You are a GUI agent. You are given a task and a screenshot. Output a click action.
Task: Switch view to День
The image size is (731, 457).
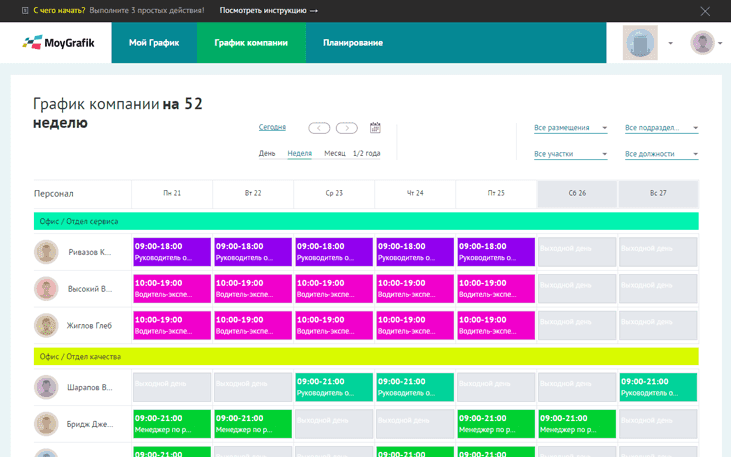coord(267,154)
